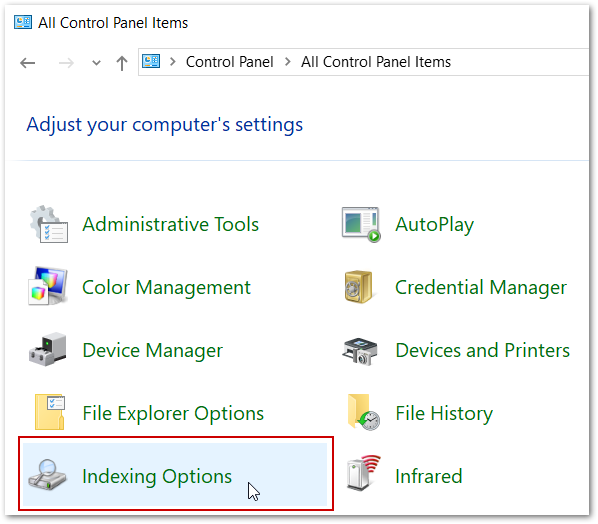
Task: Click the File History folder-clock icon
Action: (x=363, y=412)
